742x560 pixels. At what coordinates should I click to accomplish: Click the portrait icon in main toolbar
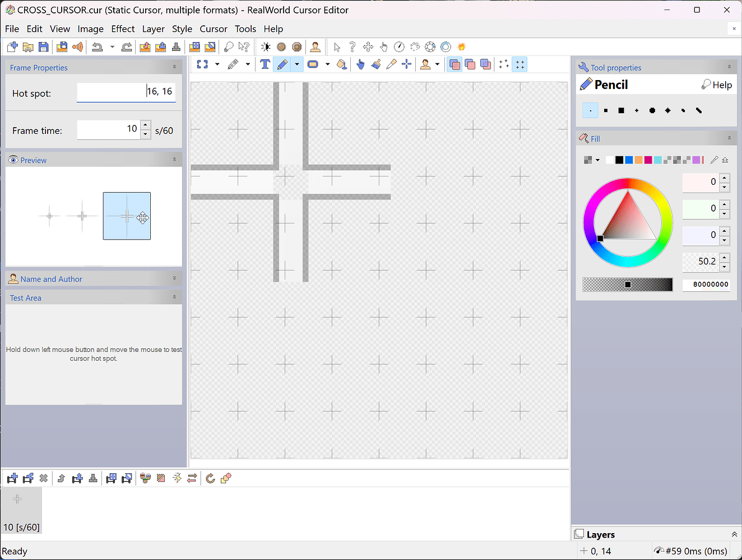tap(316, 47)
